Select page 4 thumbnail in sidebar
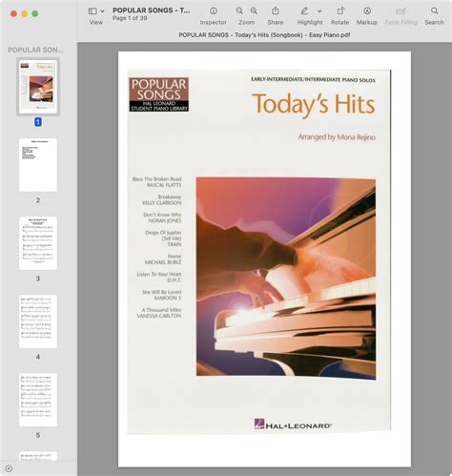Screen dimensions: 452x476 pyautogui.click(x=38, y=321)
